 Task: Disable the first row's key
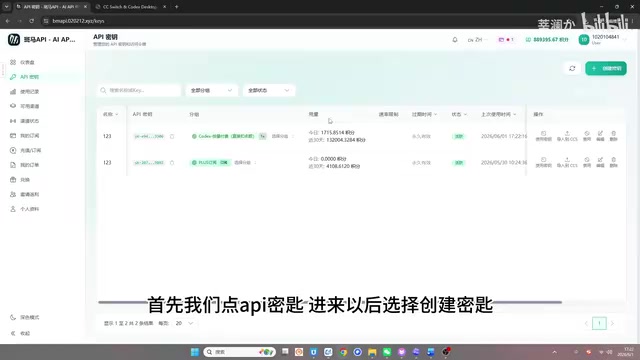click(587, 136)
